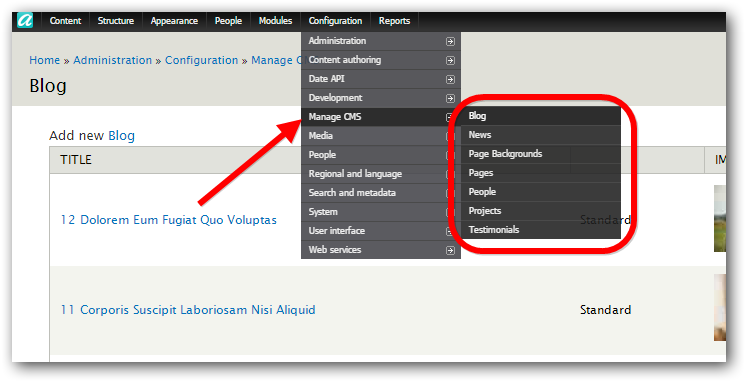Screen dimensions: 746x382
Task: Open the People toolbar menu
Action: point(228,21)
